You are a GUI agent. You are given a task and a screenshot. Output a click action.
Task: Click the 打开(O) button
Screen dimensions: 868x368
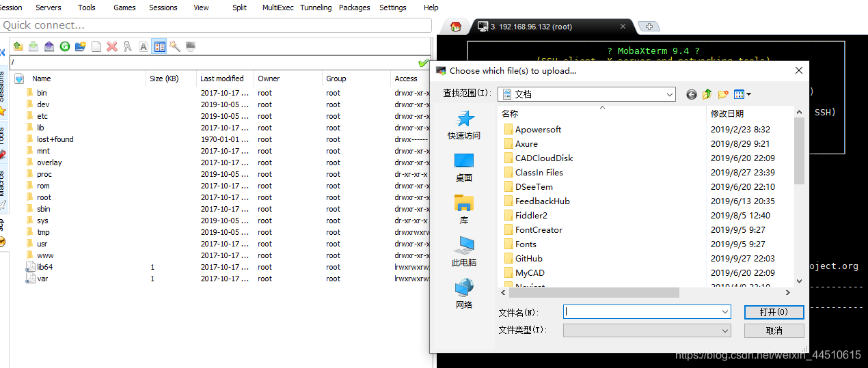click(x=774, y=311)
